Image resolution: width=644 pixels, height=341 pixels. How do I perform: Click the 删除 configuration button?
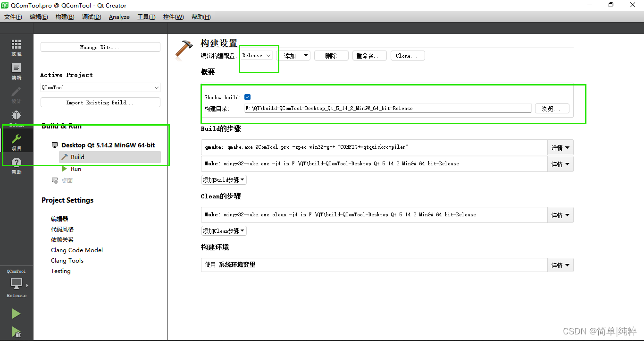click(x=331, y=56)
